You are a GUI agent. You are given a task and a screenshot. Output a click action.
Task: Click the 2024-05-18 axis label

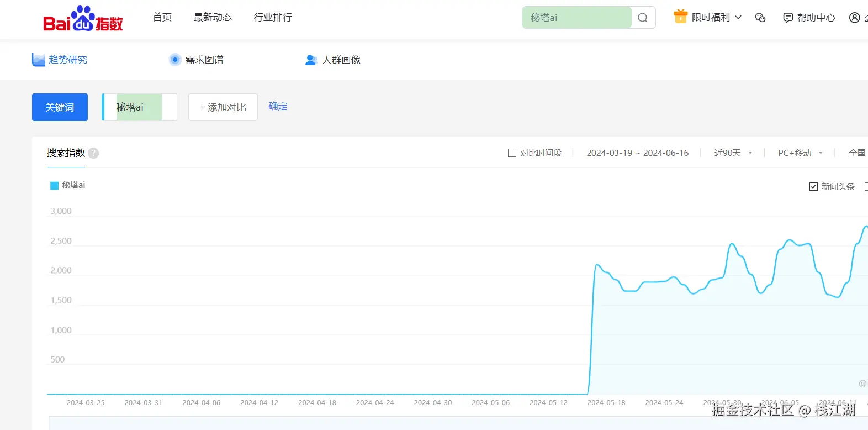tap(606, 403)
